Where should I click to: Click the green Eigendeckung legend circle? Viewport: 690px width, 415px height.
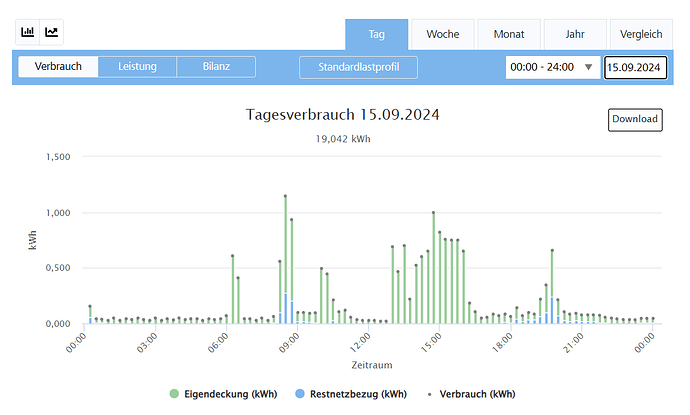pyautogui.click(x=174, y=394)
